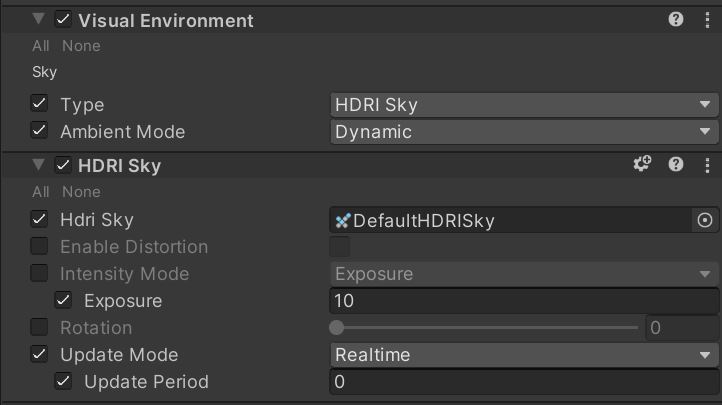The height and width of the screenshot is (405, 722).
Task: Open the Ambient Mode dropdown set to Dynamic
Action: pos(524,132)
